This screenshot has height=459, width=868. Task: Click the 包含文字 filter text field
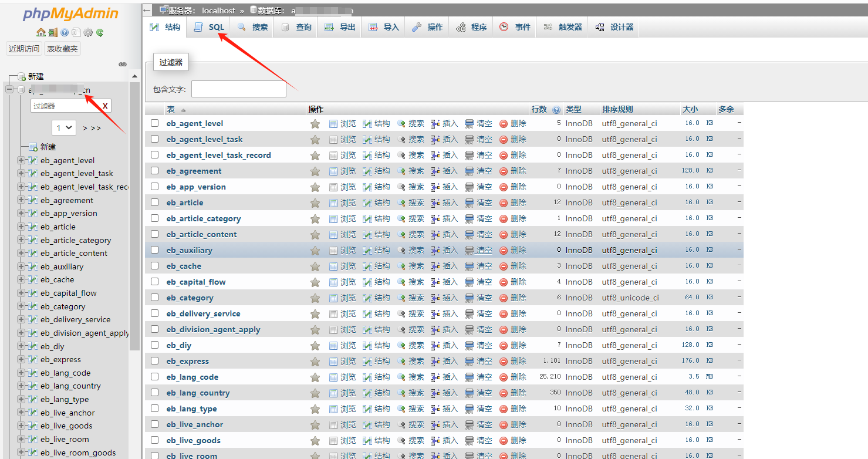click(x=238, y=89)
